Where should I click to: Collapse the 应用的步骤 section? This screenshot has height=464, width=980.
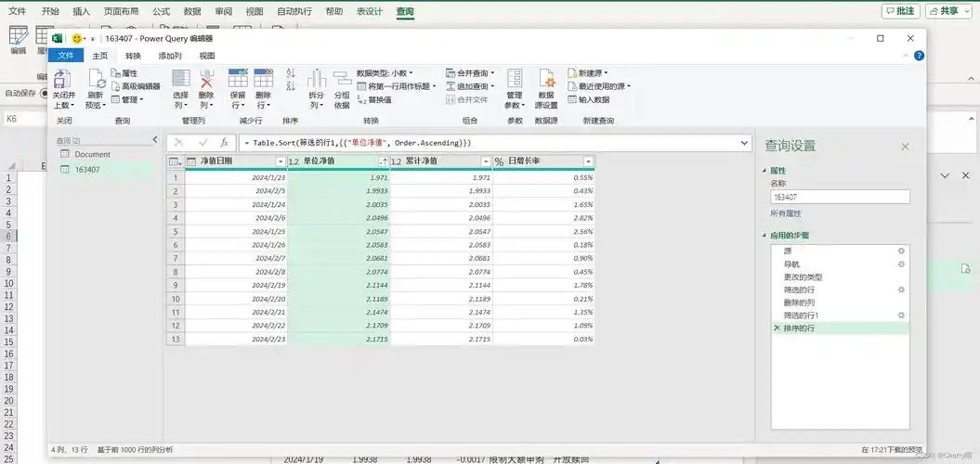tap(764, 236)
